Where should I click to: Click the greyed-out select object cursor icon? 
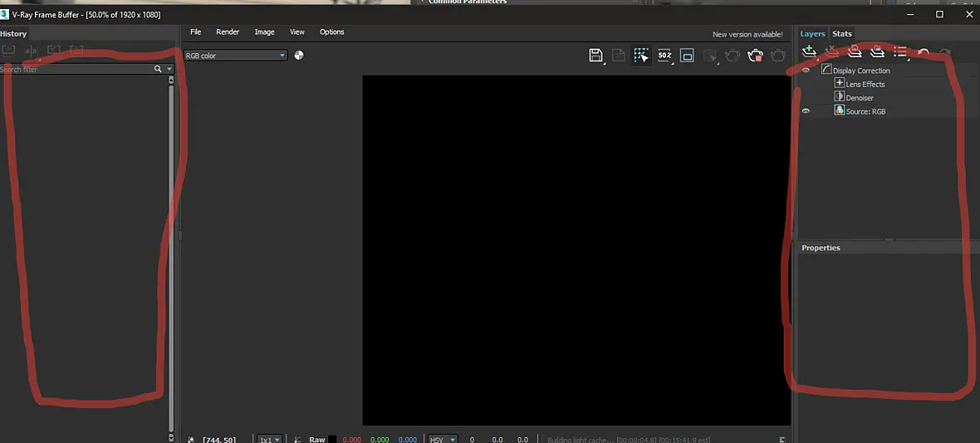(x=709, y=56)
